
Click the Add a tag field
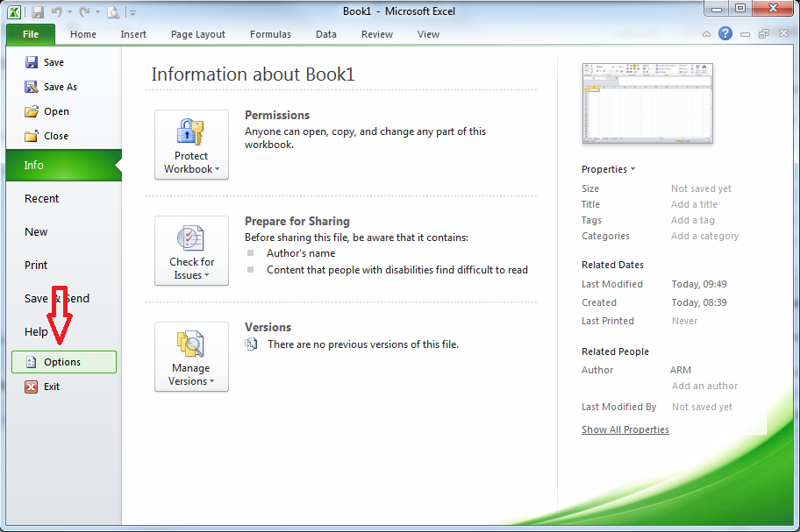[x=693, y=220]
